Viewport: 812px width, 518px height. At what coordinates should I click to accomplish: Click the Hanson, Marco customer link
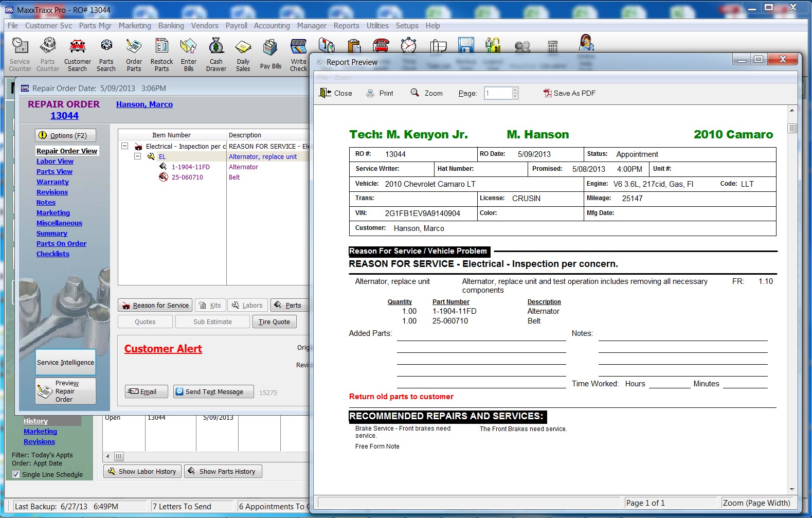(145, 104)
